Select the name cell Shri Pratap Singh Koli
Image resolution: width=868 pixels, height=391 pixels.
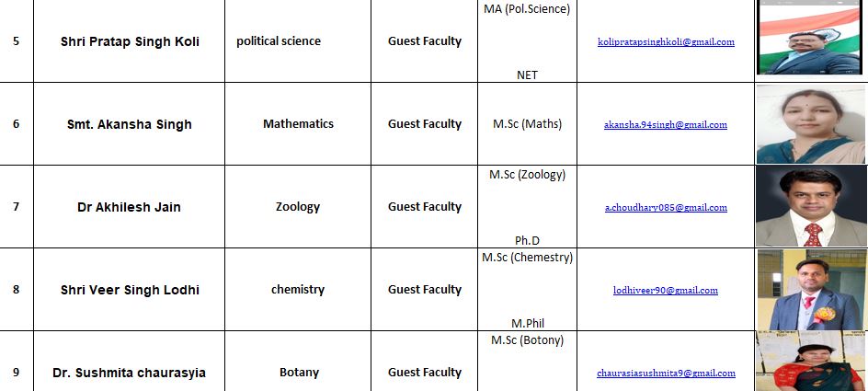pyautogui.click(x=130, y=41)
